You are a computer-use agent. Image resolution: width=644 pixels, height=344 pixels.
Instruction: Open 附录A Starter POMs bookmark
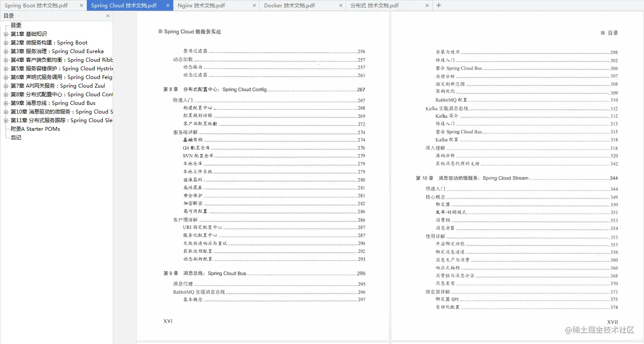tap(35, 129)
